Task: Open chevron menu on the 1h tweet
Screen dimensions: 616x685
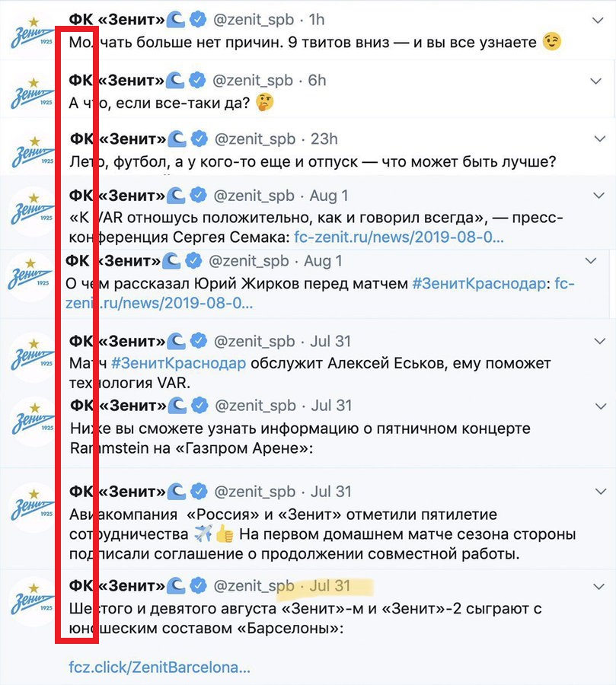Action: 597,20
